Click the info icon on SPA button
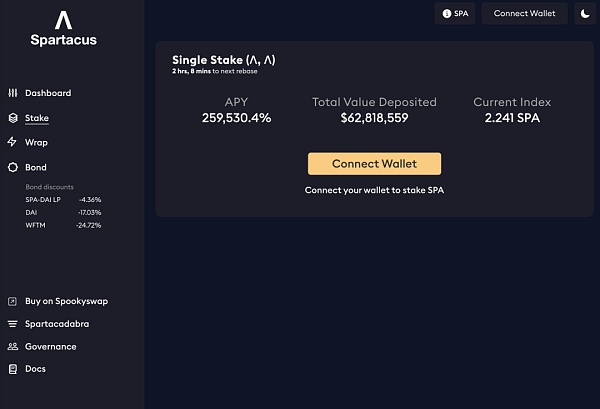Viewport: 600px width, 409px height. click(447, 14)
